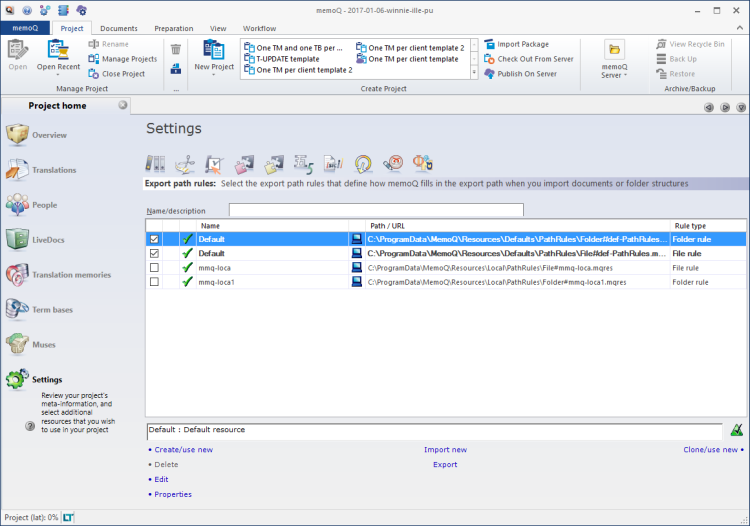This screenshot has height=526, width=750.
Task: Enable the mmq-loca file rule checkbox
Action: point(154,268)
